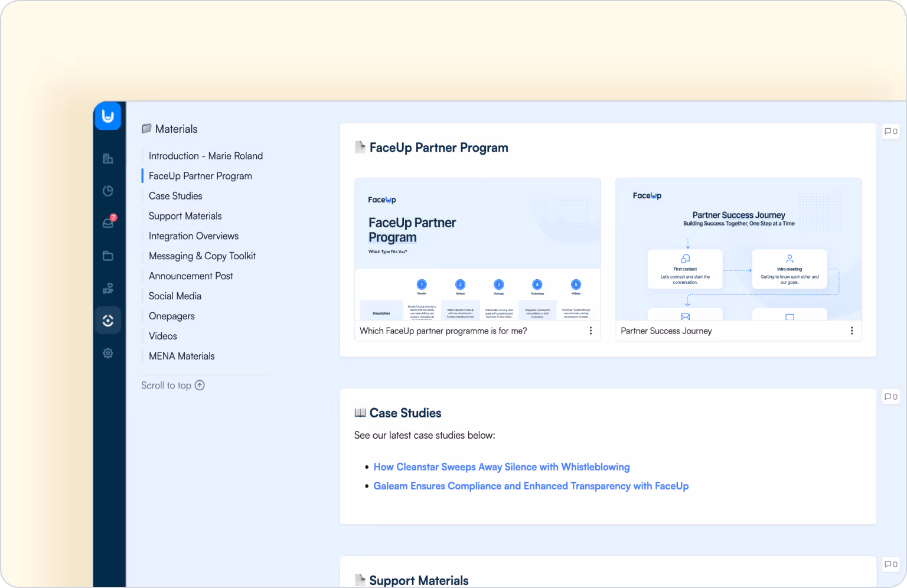Click the 'Support Materials' section heading
Image resolution: width=907 pixels, height=588 pixels.
[419, 580]
